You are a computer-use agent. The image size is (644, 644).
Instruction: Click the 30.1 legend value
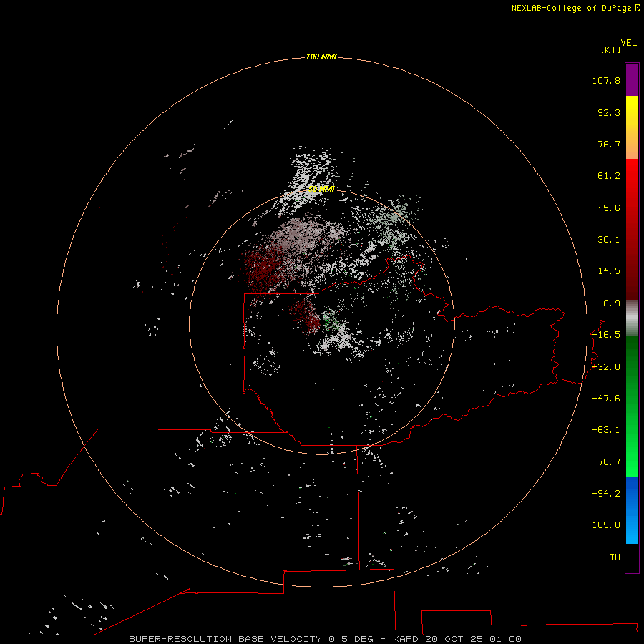609,240
